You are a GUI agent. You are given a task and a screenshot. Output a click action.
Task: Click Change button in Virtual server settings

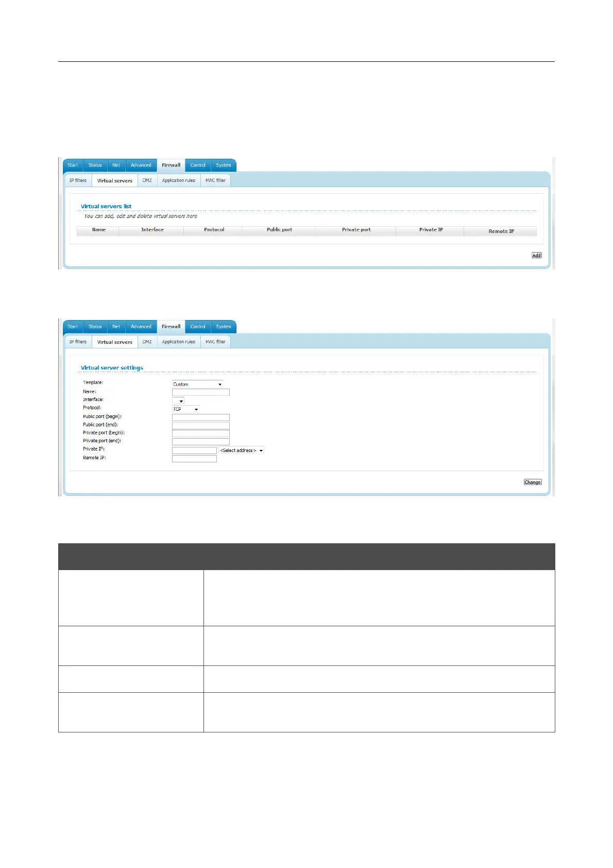click(x=532, y=482)
